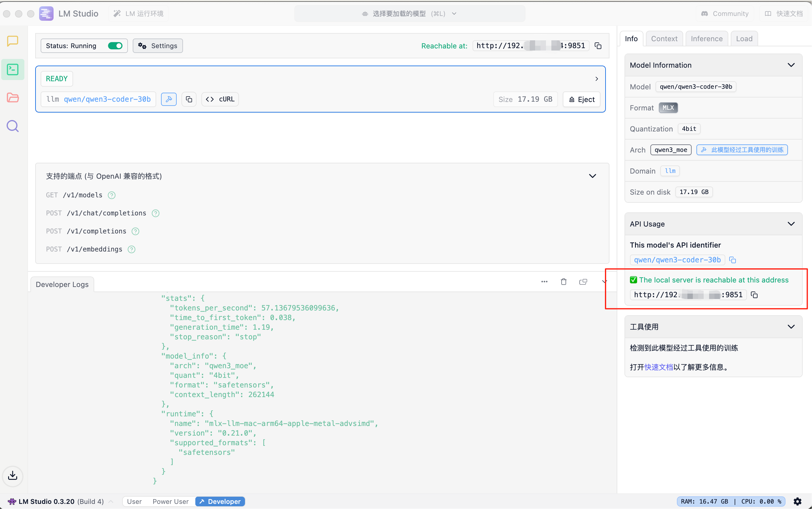Image resolution: width=812 pixels, height=509 pixels.
Task: Open Discover search sidebar icon
Action: [12, 126]
